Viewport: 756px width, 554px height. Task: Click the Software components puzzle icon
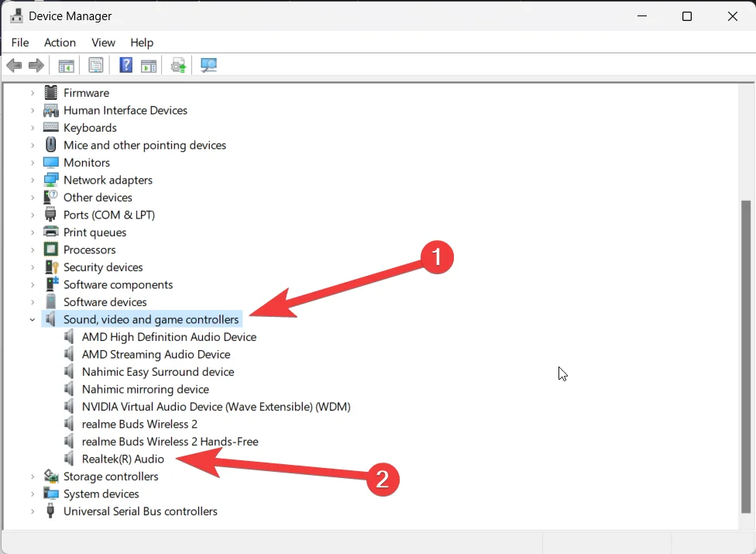point(52,284)
